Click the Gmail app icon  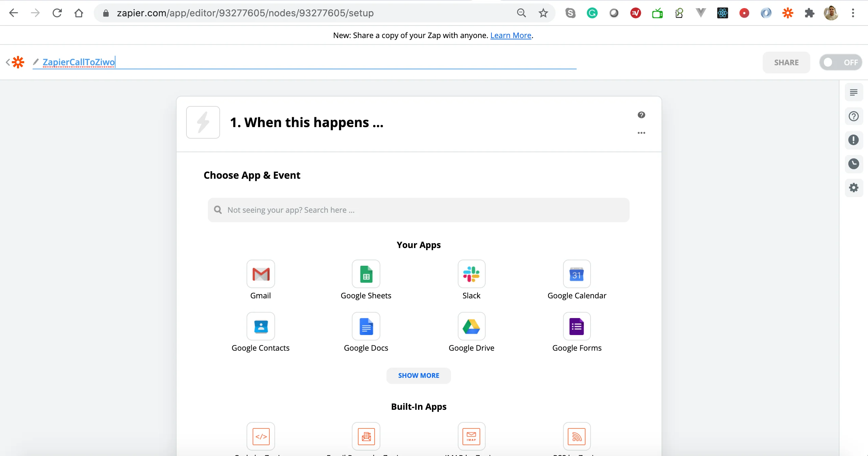click(x=260, y=274)
